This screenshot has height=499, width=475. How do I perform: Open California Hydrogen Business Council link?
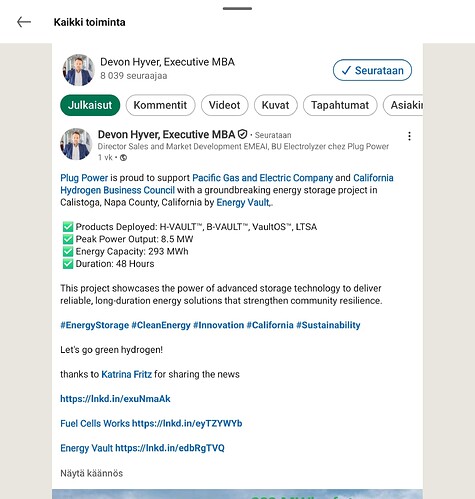pyautogui.click(x=117, y=190)
